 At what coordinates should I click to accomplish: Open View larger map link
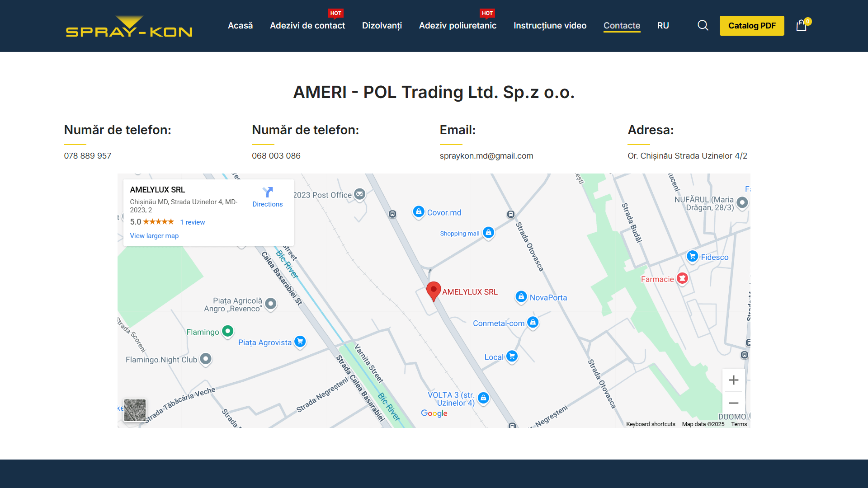click(x=154, y=236)
